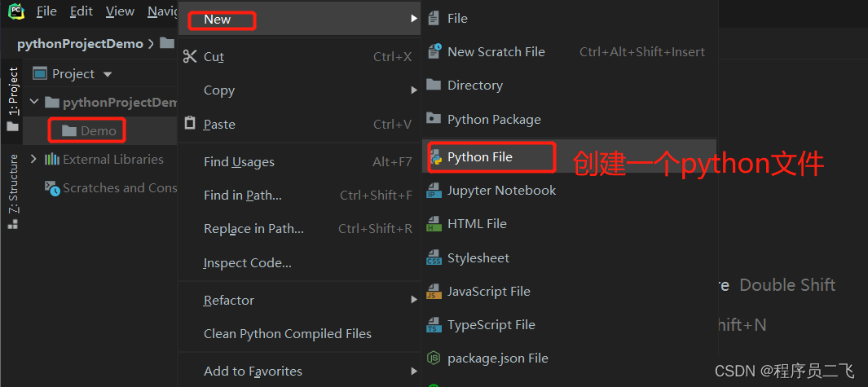Click the TypeScript File icon

pos(434,325)
